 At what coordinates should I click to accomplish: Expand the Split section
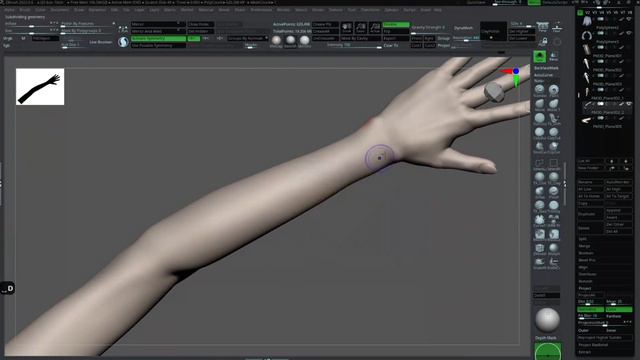[x=583, y=239]
